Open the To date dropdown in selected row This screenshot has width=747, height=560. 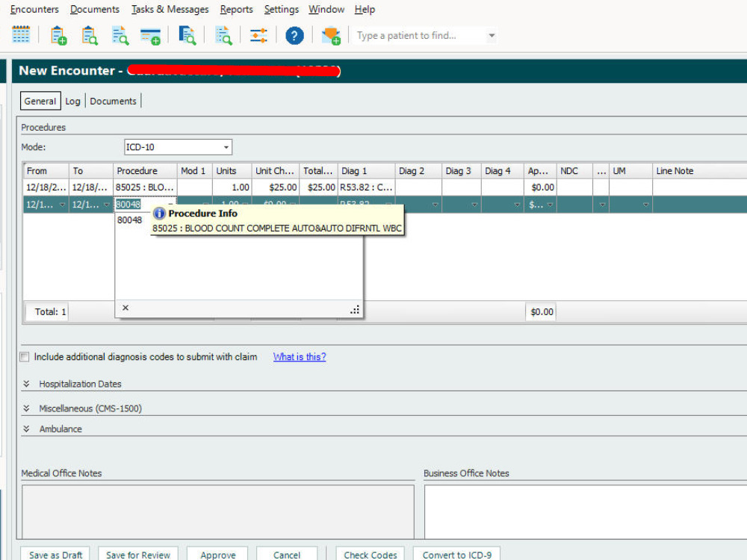(x=106, y=205)
